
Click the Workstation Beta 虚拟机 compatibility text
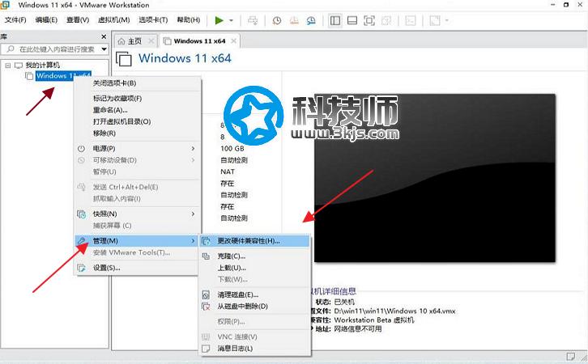click(374, 320)
